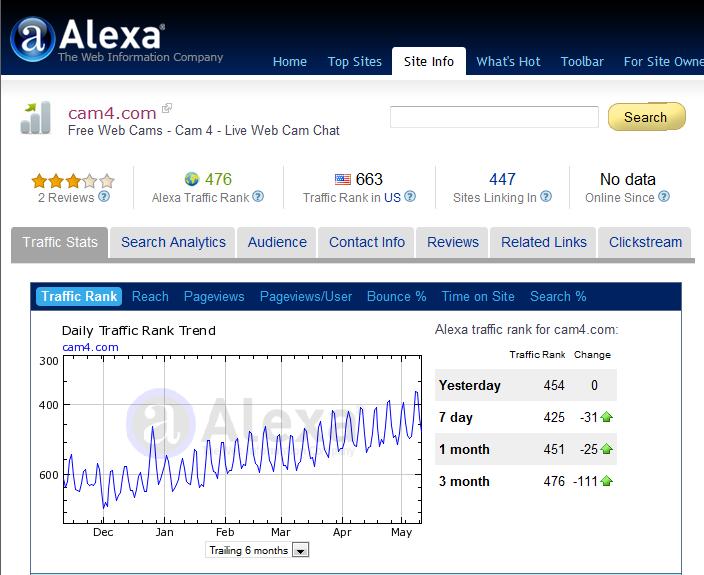
Task: Open the Audience tab
Action: click(277, 242)
